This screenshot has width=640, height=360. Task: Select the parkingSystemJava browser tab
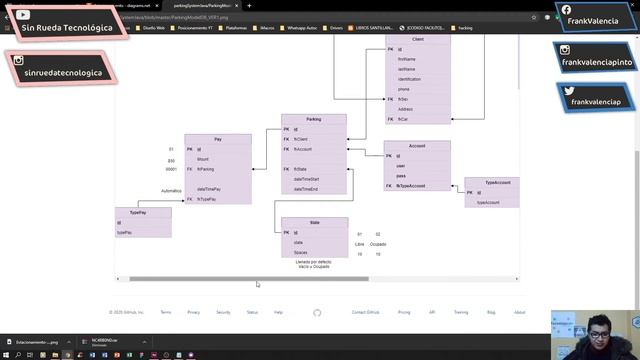(x=201, y=6)
